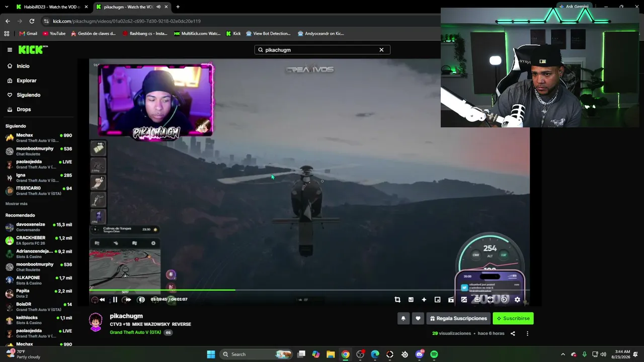Show hidden system tray icons

(563, 354)
